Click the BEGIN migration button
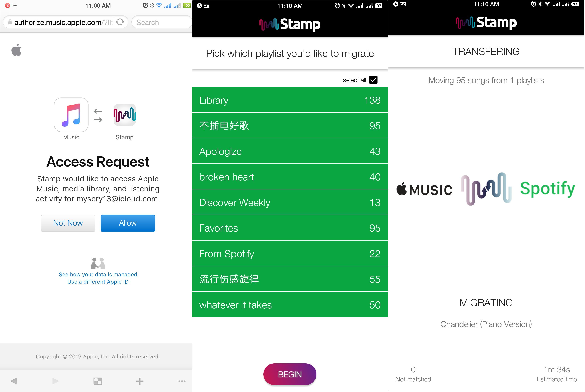The height and width of the screenshot is (392, 585). pyautogui.click(x=290, y=374)
